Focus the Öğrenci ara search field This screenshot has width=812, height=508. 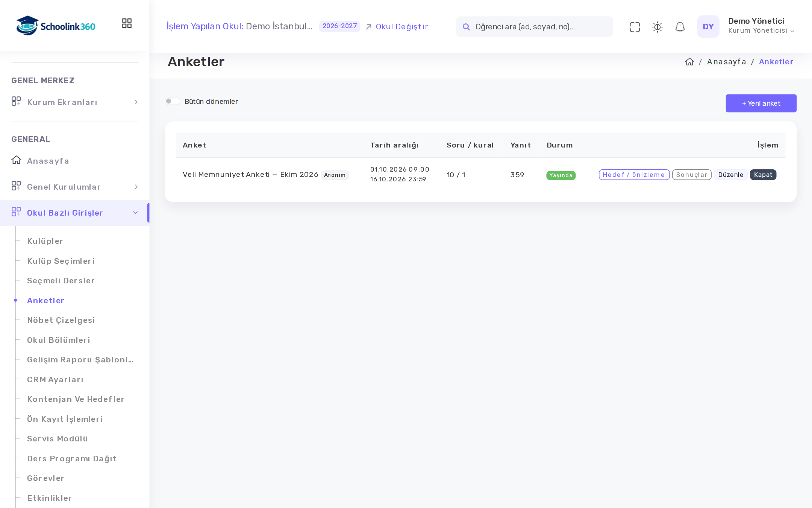(534, 26)
